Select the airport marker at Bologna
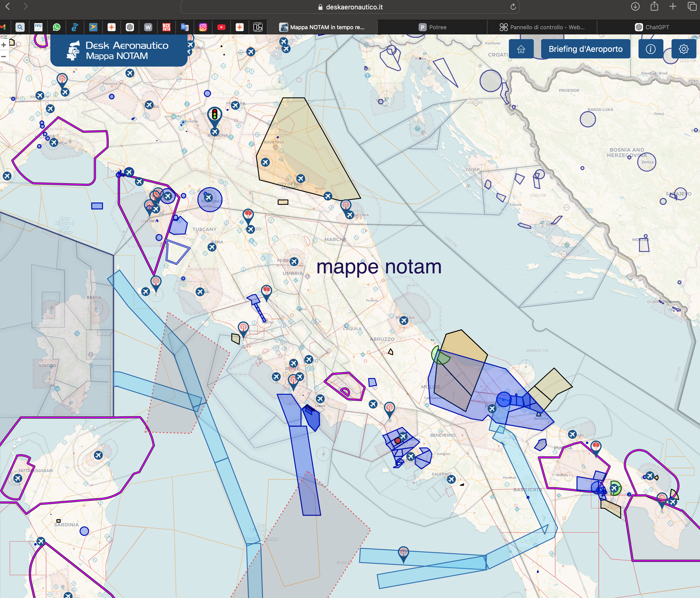Viewport: 700px width, 598px height. 215,132
